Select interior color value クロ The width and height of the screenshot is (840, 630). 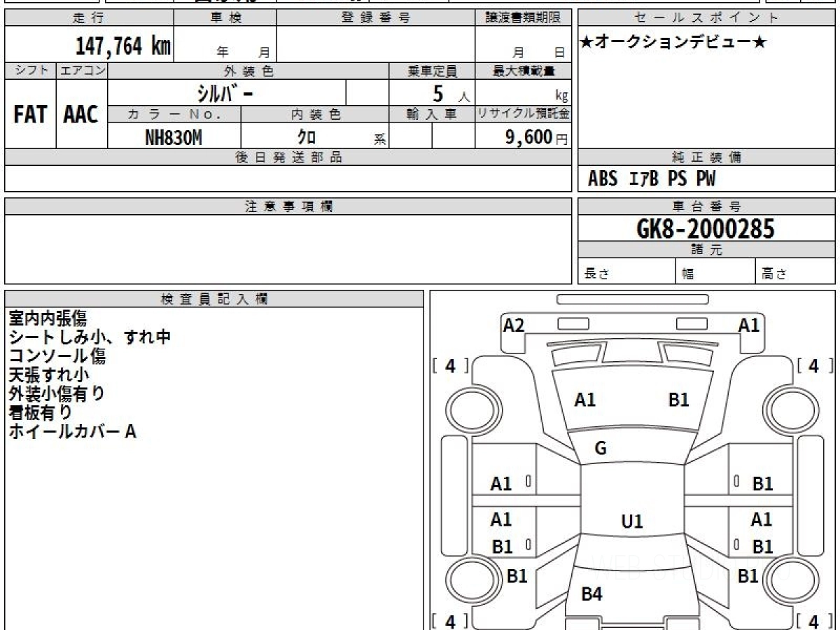click(307, 136)
